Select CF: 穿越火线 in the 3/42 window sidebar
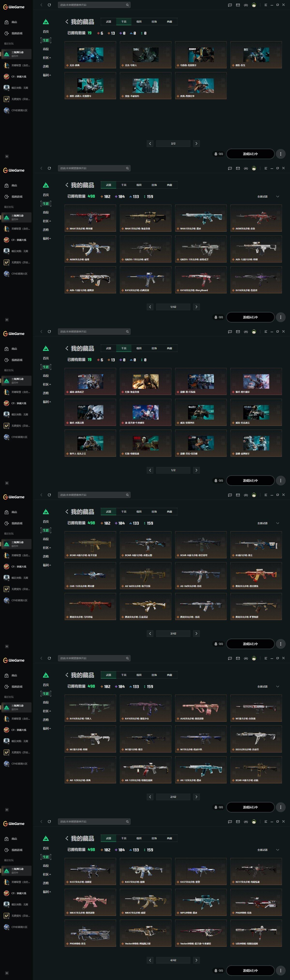290x980 pixels. [x=16, y=566]
